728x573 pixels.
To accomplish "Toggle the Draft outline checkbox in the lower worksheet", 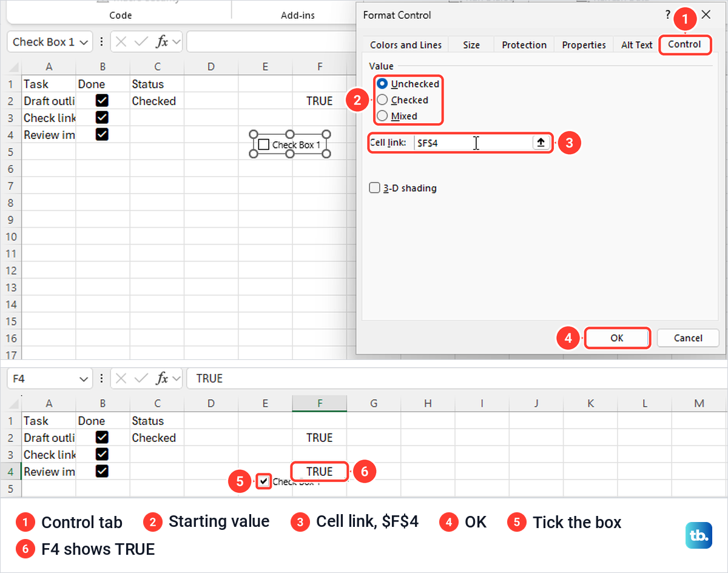I will 102,437.
